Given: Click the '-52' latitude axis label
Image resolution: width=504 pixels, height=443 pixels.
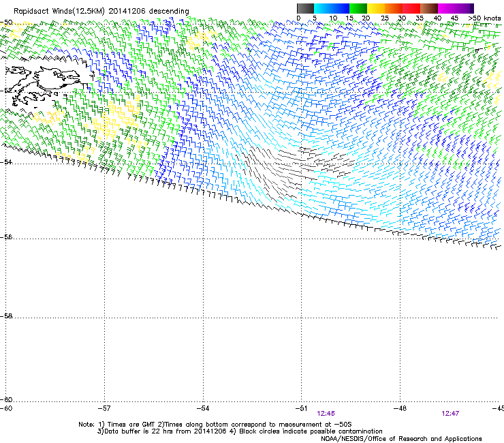Looking at the screenshot, I should (6, 91).
